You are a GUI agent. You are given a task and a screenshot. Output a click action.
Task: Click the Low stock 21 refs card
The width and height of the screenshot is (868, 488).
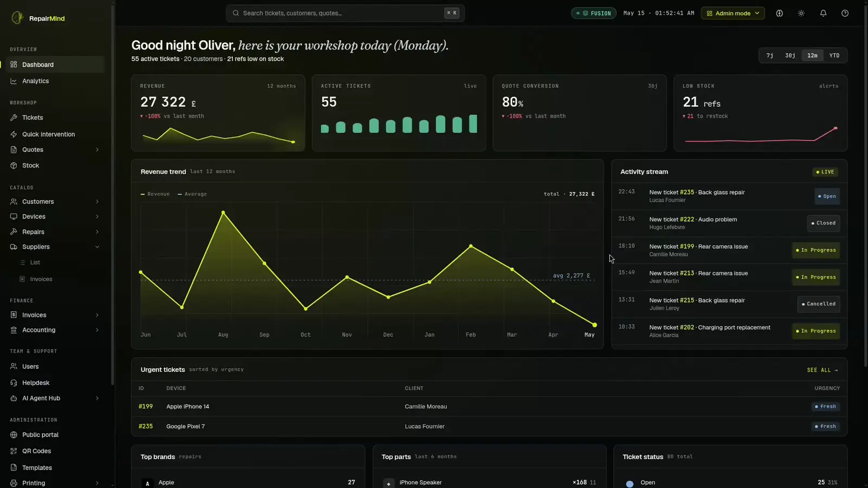point(760,113)
